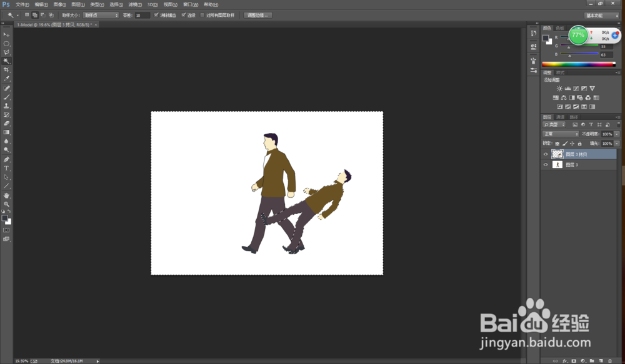This screenshot has width=625, height=364.
Task: Open the opacity slider dropdown arrow
Action: point(617,134)
